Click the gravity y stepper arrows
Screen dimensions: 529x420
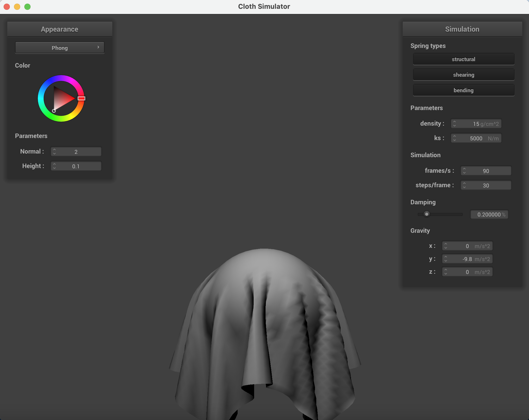pyautogui.click(x=446, y=259)
